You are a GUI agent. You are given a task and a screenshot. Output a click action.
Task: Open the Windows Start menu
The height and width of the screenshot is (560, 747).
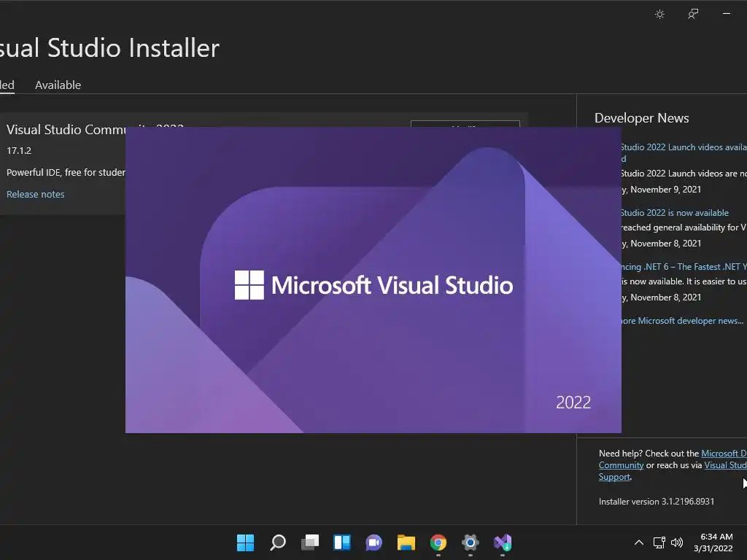click(245, 542)
